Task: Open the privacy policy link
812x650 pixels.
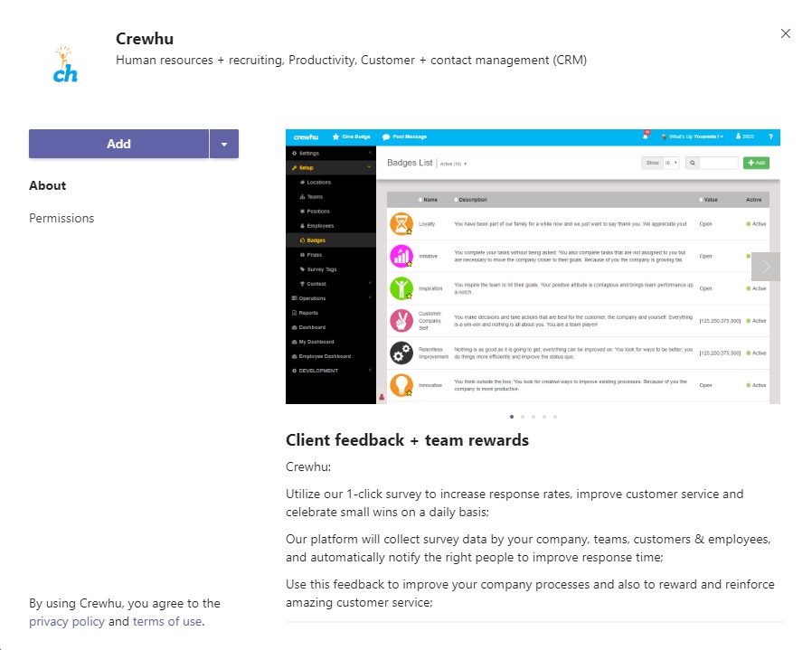Action: pos(67,621)
